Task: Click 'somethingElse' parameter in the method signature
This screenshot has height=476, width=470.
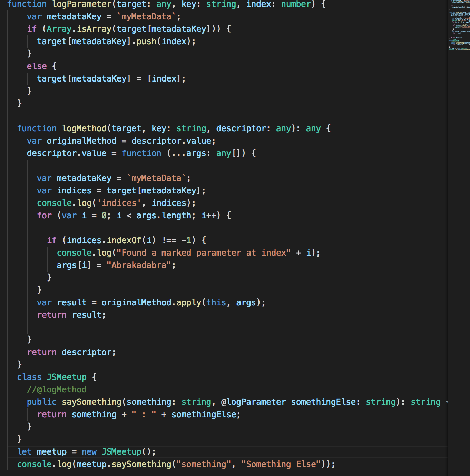Action: tap(323, 402)
